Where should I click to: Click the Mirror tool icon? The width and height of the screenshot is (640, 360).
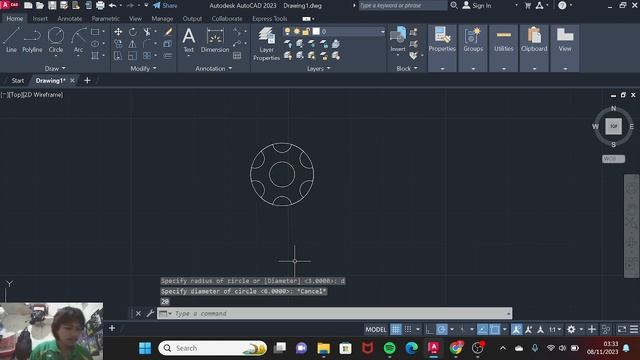(133, 44)
